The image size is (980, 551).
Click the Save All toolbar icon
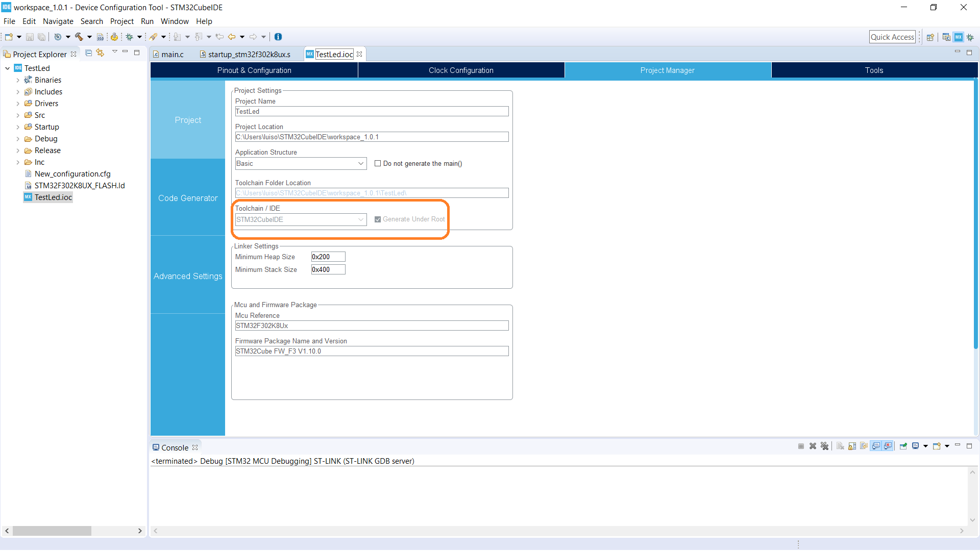[x=41, y=37]
